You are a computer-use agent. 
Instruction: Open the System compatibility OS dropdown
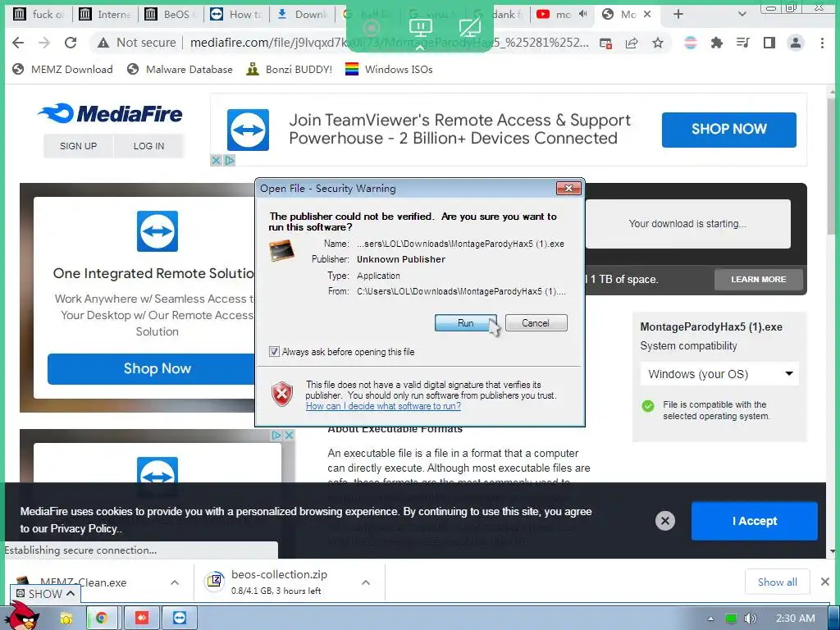[x=719, y=373]
